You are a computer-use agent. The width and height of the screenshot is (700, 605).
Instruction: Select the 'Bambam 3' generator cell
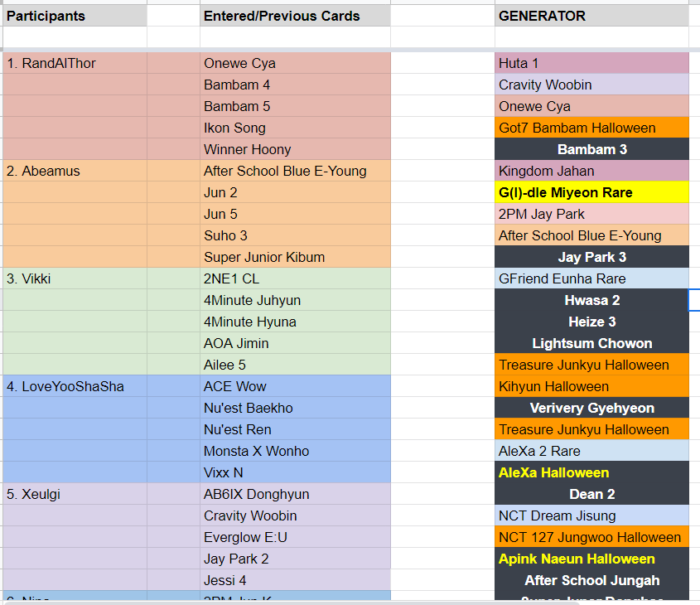tap(591, 149)
